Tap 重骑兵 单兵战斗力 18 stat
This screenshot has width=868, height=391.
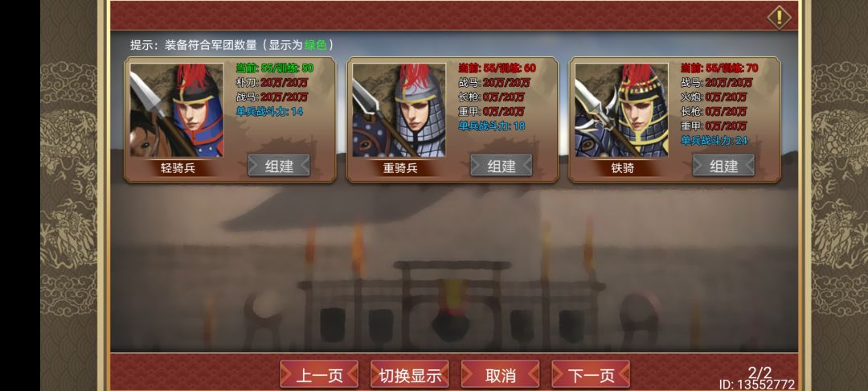pos(492,126)
